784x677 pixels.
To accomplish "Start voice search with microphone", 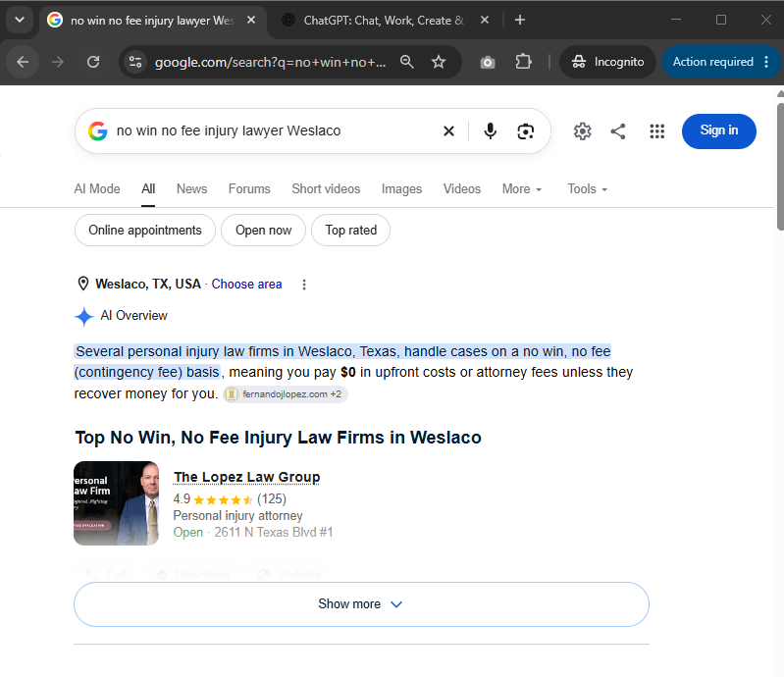I will [x=490, y=131].
